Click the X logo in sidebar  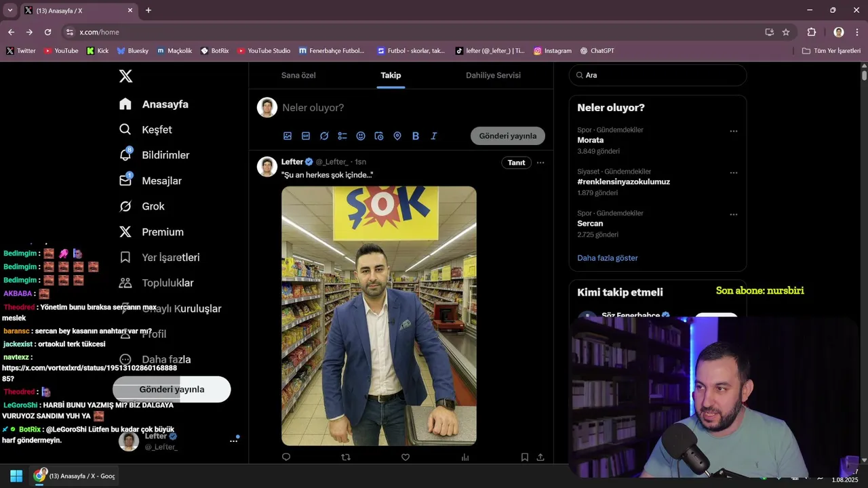coord(125,76)
